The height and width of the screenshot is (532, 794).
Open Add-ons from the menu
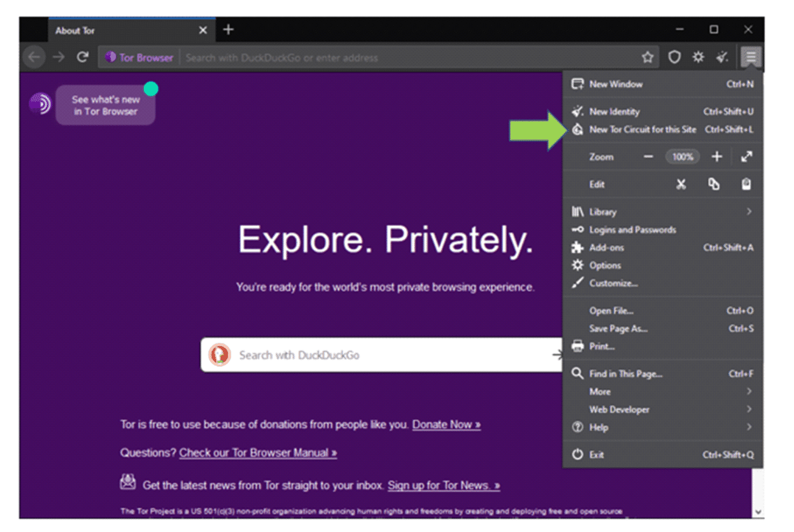[x=663, y=248]
